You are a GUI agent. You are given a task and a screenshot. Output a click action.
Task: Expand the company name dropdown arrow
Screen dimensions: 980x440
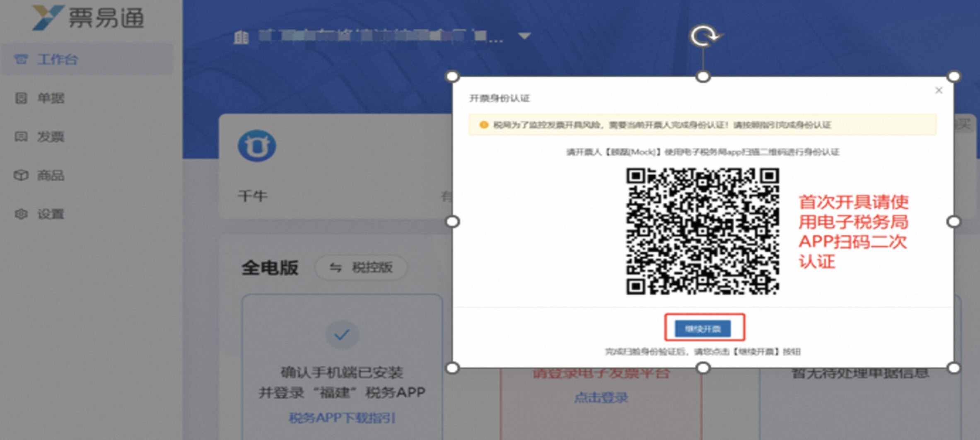tap(524, 36)
